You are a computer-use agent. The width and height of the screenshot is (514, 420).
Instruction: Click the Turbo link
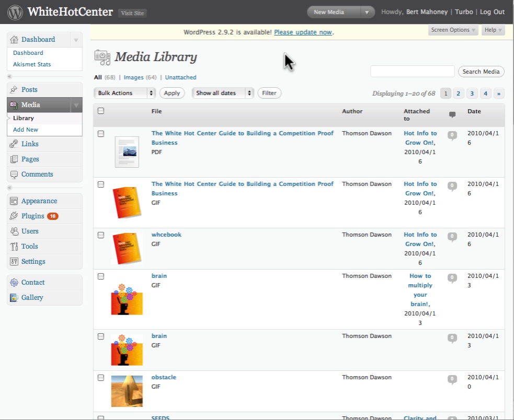point(464,12)
